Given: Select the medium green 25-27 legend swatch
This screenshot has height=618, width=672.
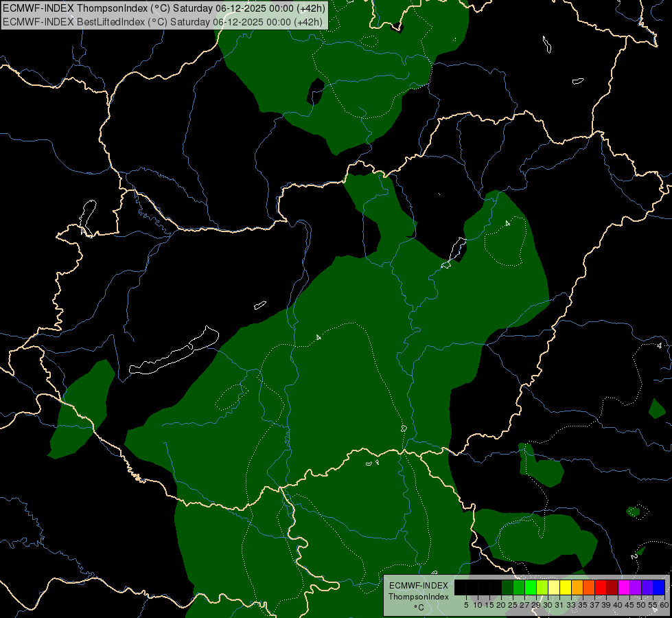Looking at the screenshot, I should (519, 588).
